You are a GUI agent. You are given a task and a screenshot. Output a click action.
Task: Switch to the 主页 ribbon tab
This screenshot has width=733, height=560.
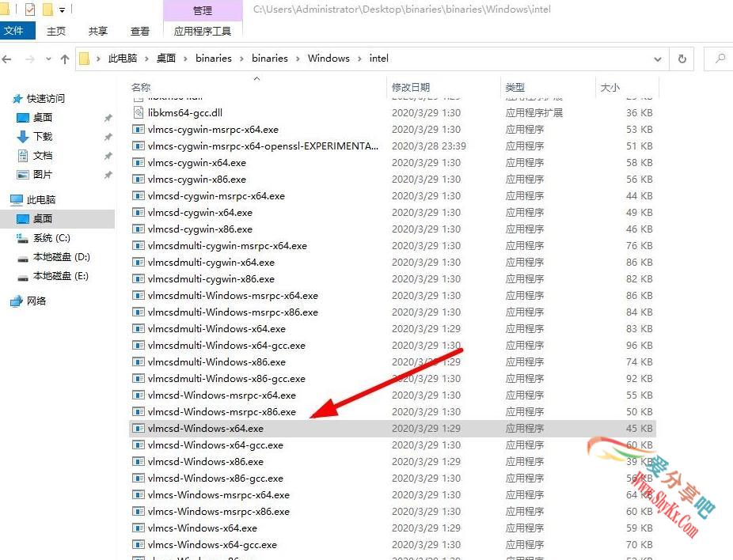(56, 31)
